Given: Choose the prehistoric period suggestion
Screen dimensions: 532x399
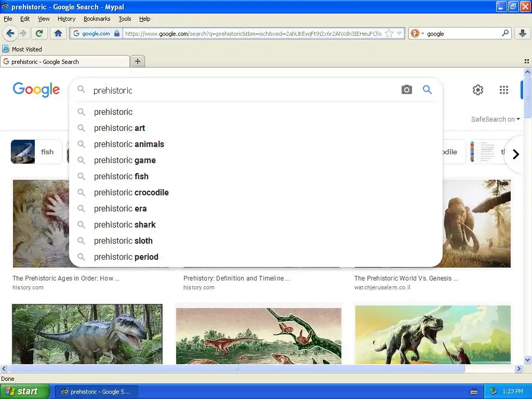Looking at the screenshot, I should pos(256,257).
